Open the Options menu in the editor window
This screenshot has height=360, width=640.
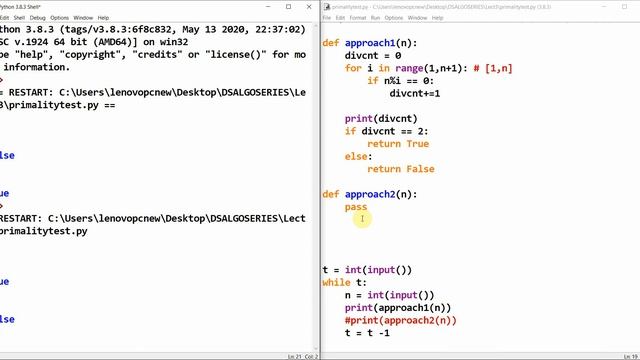[394, 18]
